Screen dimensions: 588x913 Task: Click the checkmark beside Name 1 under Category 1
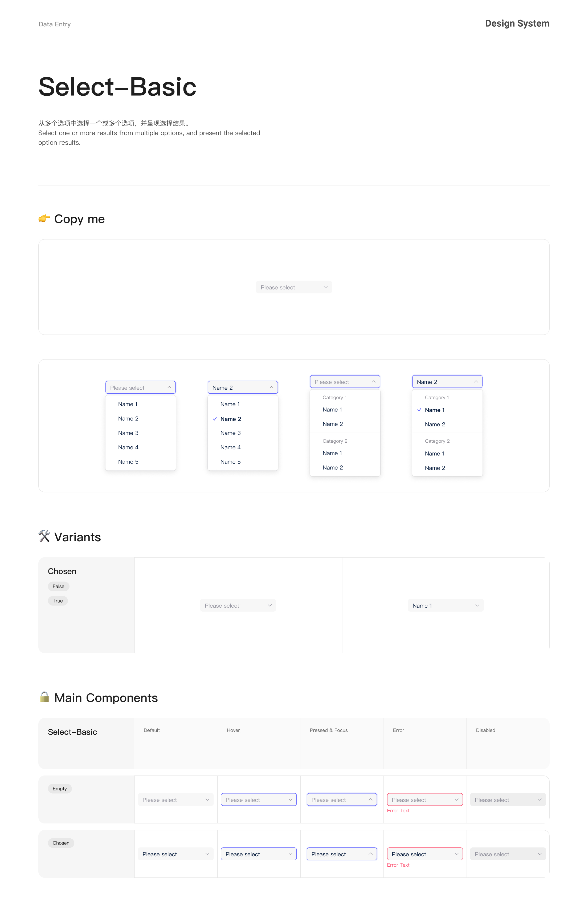point(419,410)
